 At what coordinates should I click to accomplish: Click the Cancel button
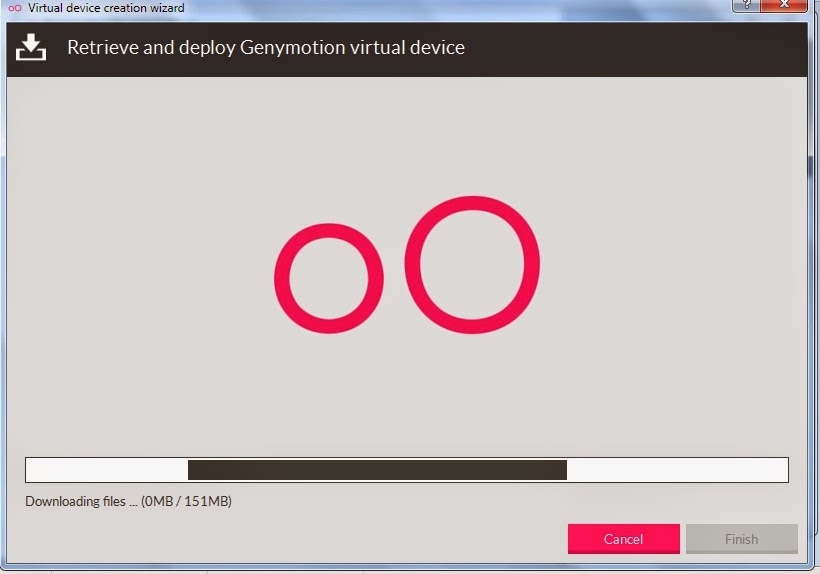(623, 538)
